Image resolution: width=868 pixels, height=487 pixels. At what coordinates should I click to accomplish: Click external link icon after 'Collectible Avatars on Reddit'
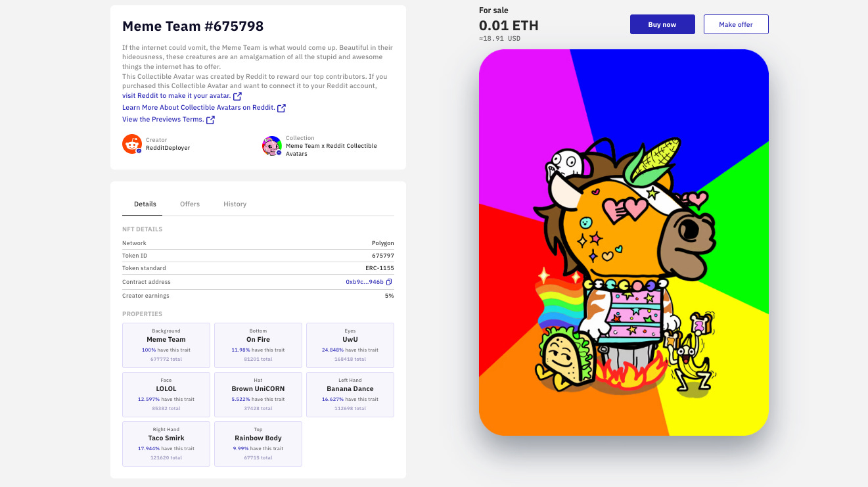(x=281, y=108)
